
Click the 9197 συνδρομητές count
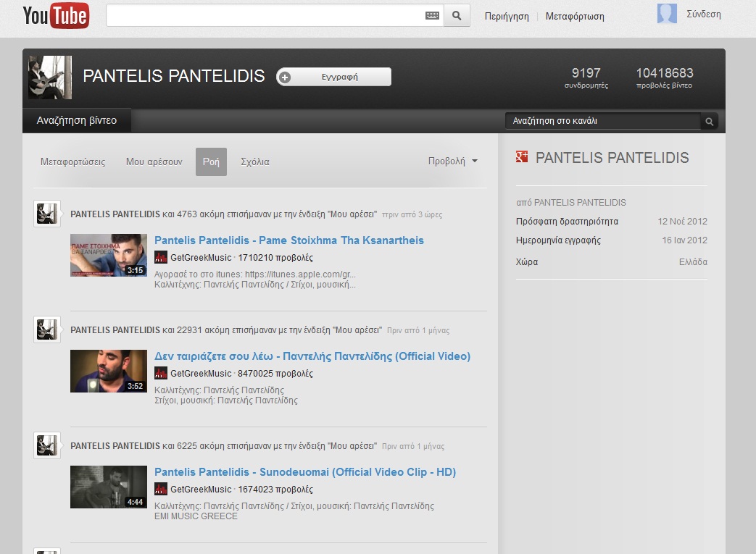pyautogui.click(x=586, y=77)
